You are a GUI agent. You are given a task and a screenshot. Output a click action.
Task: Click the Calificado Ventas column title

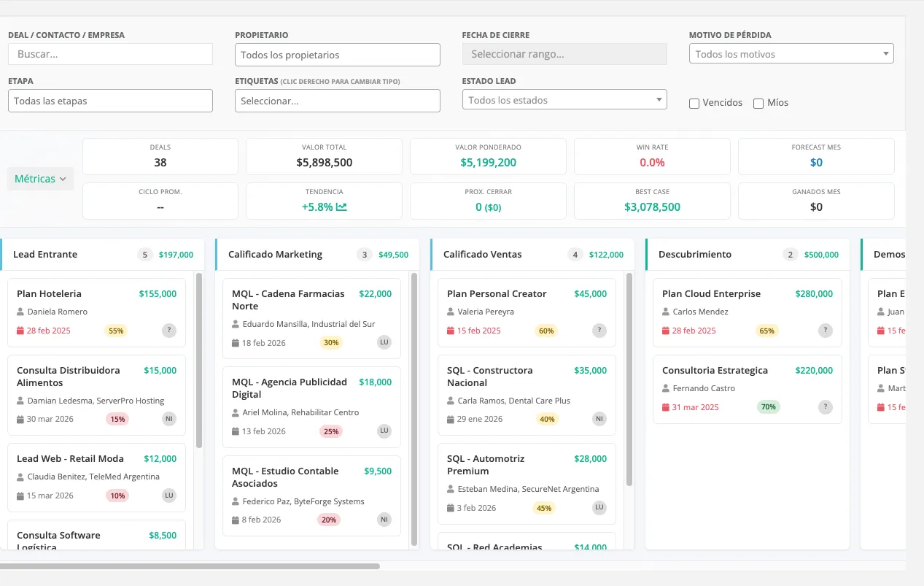coord(482,255)
